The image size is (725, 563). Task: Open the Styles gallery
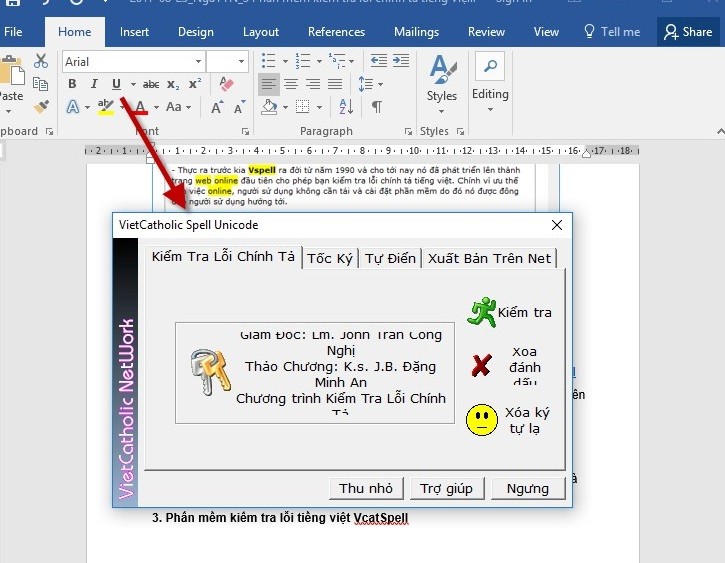(442, 84)
